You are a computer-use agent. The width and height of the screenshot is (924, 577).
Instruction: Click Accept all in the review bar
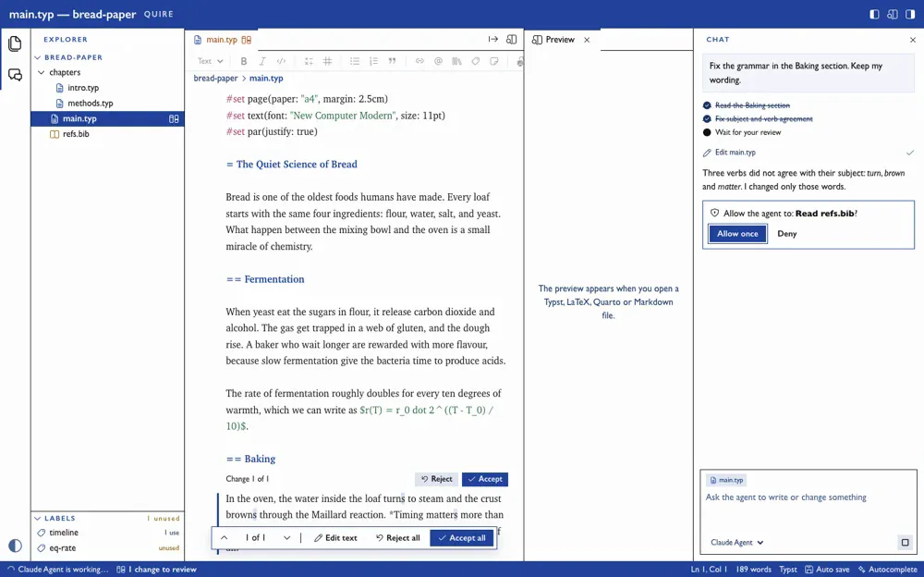coord(462,537)
